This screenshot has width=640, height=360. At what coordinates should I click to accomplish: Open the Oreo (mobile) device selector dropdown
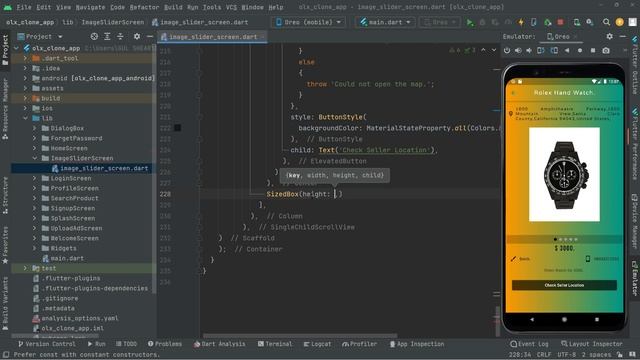pos(308,22)
